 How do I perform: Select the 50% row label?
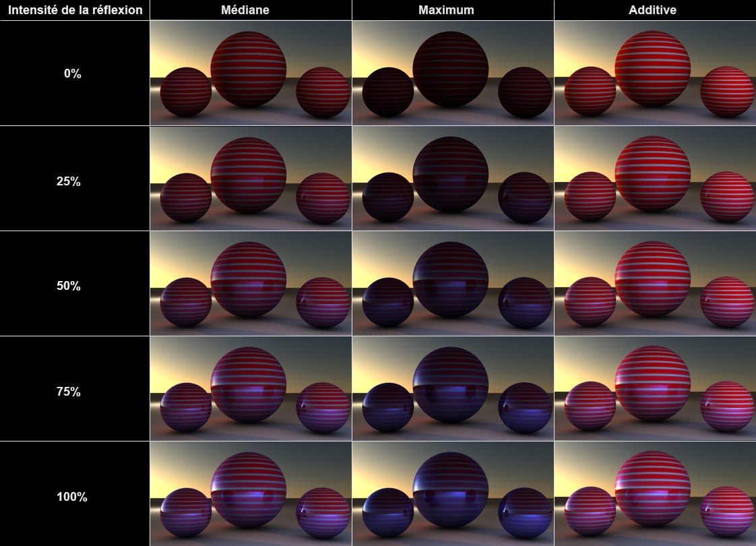point(69,286)
